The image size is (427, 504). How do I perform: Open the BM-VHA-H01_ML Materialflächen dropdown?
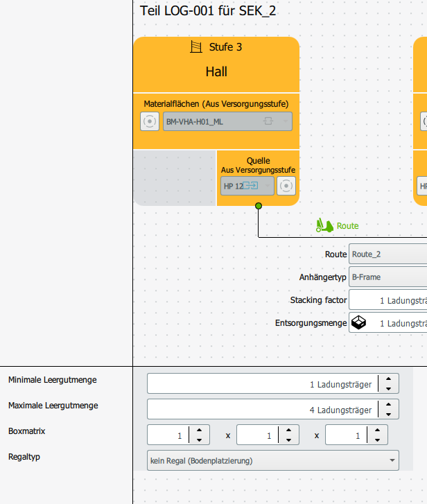tap(228, 121)
